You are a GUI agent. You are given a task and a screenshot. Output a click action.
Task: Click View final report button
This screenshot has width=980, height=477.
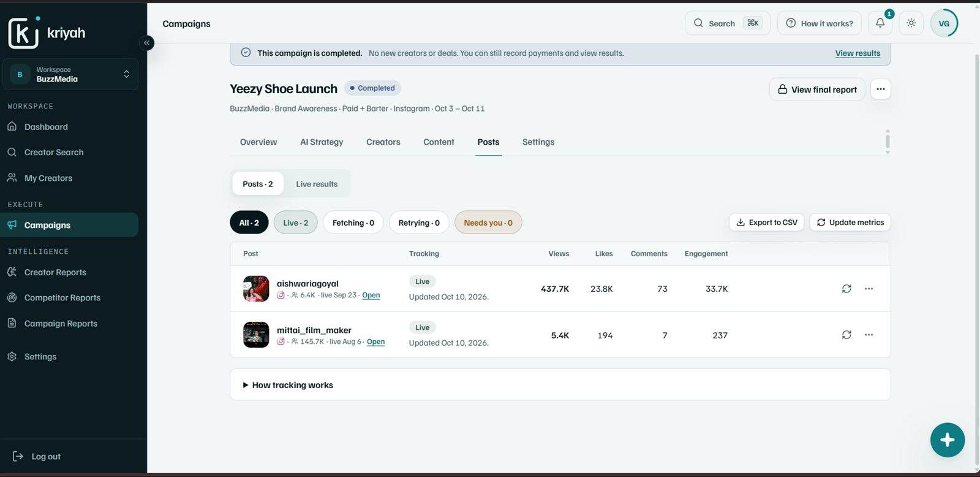[x=817, y=90]
